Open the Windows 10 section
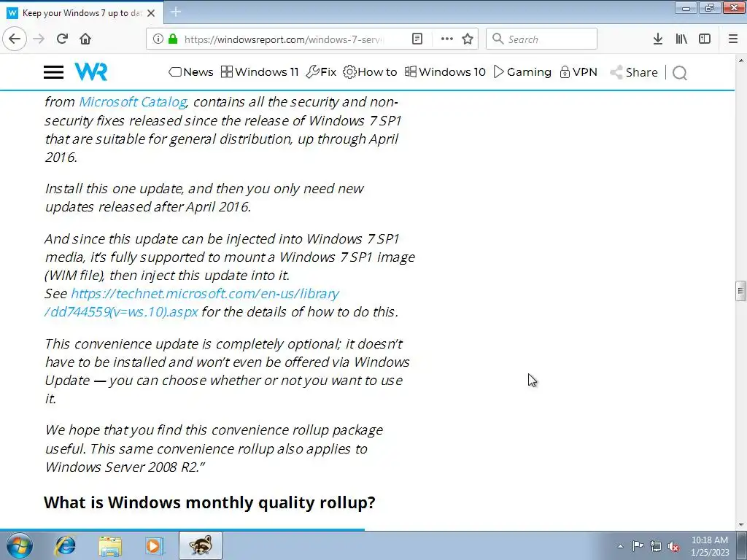 click(x=445, y=72)
